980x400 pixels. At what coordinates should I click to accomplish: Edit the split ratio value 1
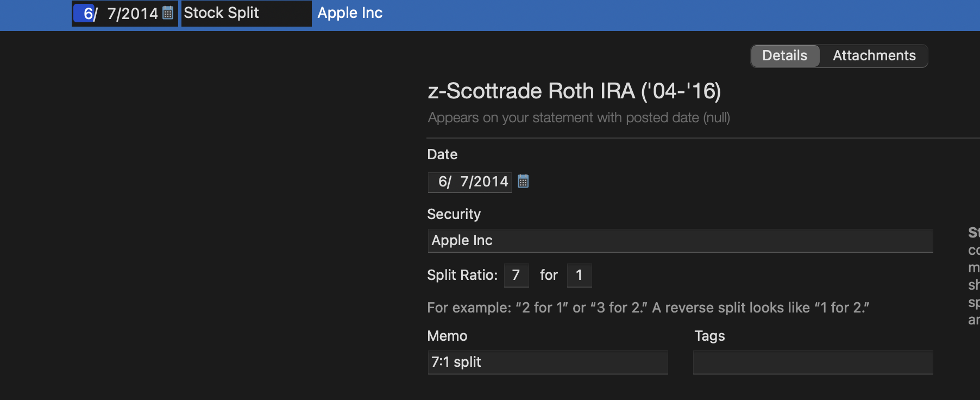coord(579,276)
